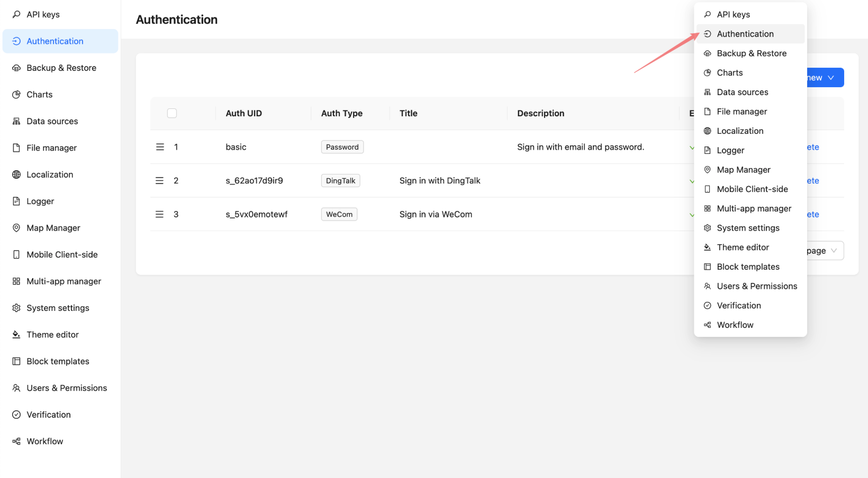Click the Workflow icon in left sidebar

point(16,442)
